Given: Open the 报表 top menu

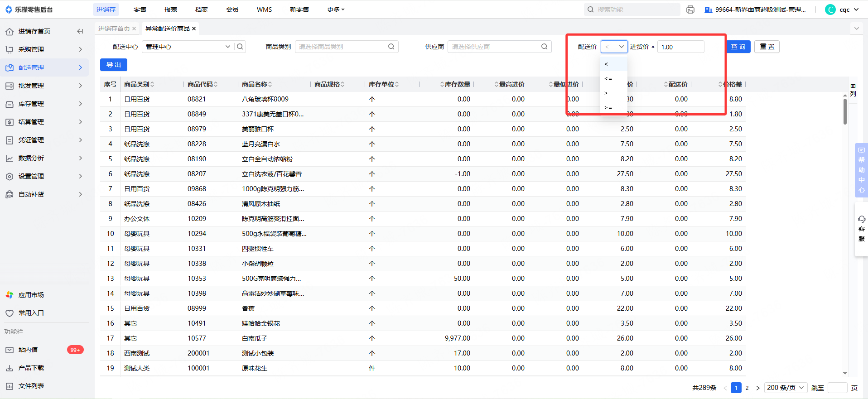Looking at the screenshot, I should coord(171,10).
